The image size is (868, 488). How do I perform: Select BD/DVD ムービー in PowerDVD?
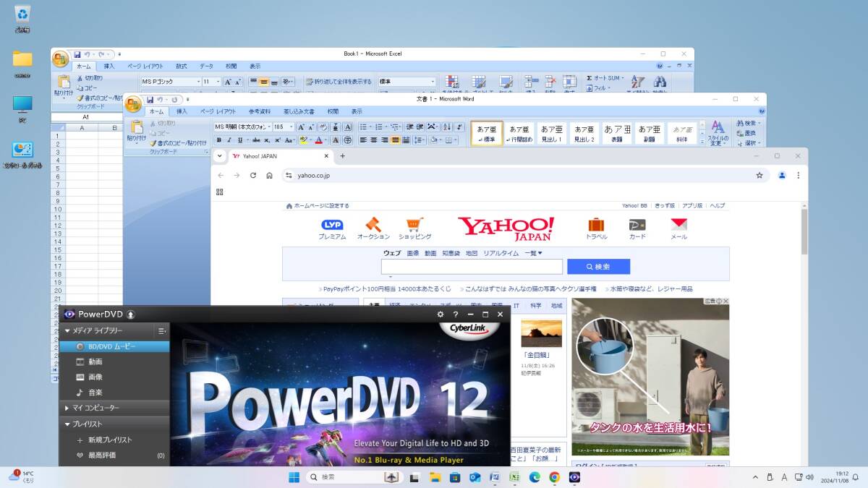114,346
